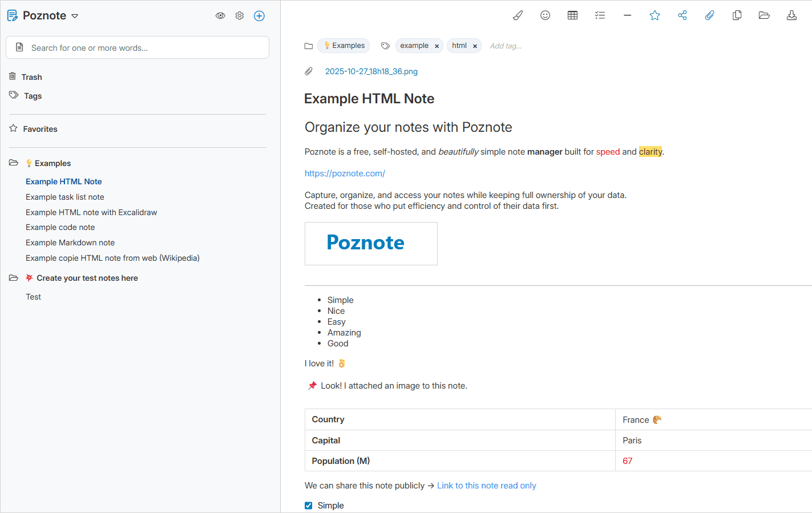Click the share note icon

coord(682,15)
